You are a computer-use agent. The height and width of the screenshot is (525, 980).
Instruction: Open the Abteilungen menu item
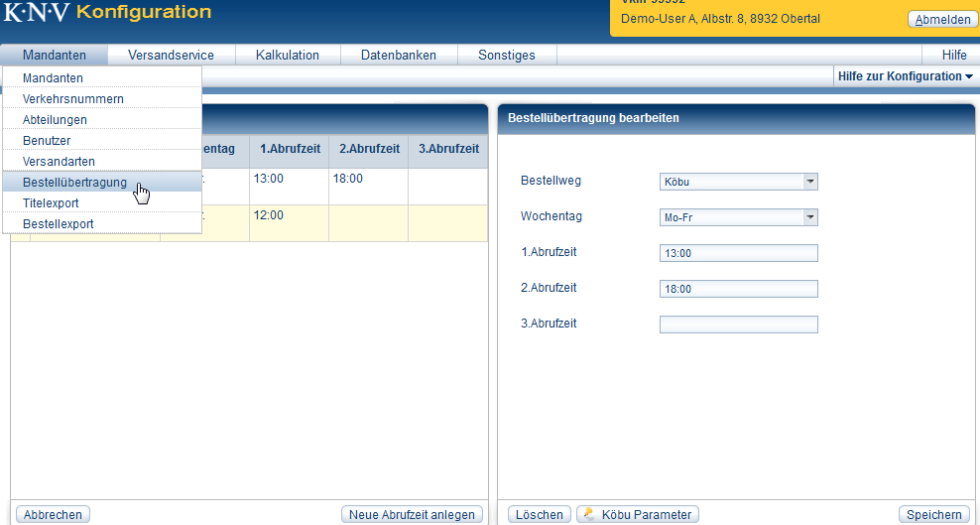click(56, 120)
